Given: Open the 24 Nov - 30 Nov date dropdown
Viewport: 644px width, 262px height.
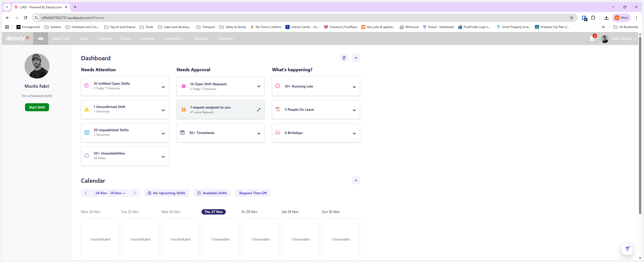Looking at the screenshot, I should pyautogui.click(x=110, y=193).
